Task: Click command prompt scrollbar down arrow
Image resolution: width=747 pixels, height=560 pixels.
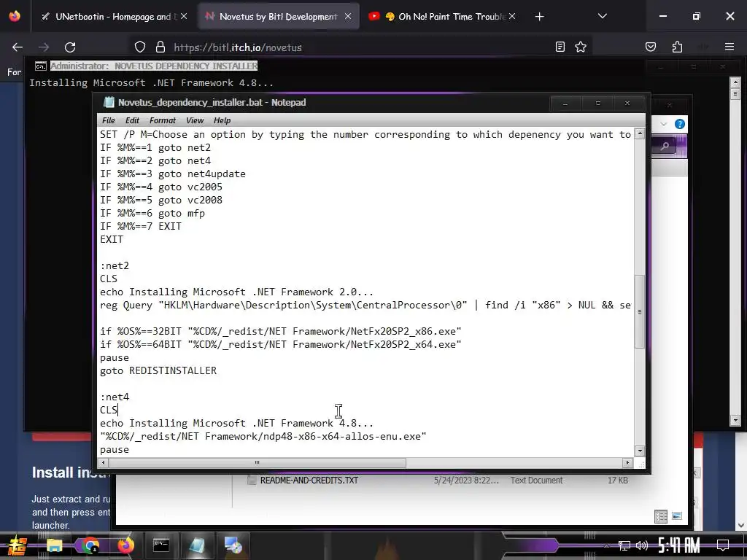Action: point(735,420)
